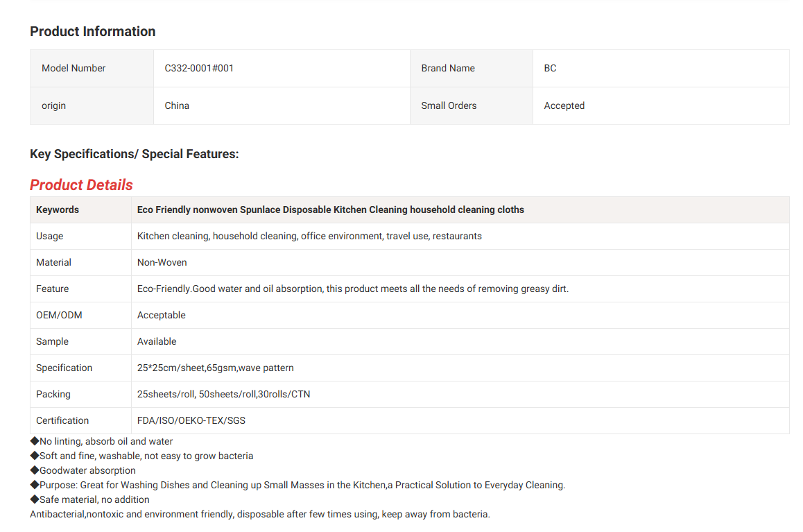The height and width of the screenshot is (532, 803).
Task: Select the model number C332-0001#001
Action: tap(199, 68)
